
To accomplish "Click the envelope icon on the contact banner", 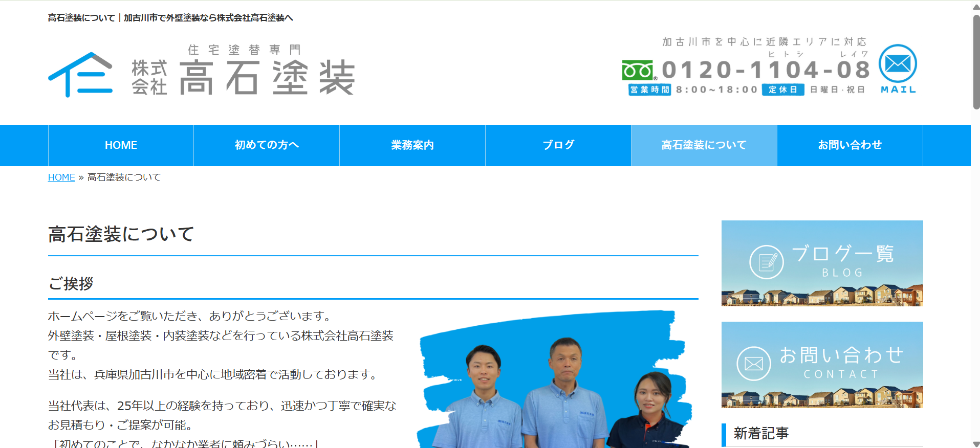I will click(753, 364).
